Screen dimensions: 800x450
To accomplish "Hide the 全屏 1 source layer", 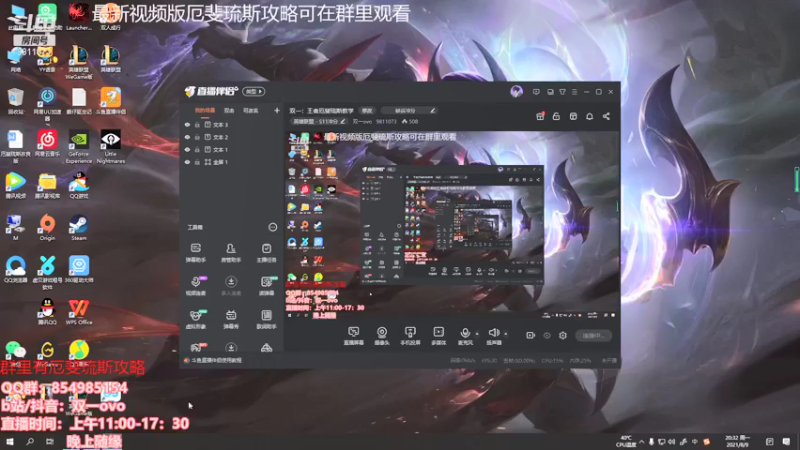I will click(187, 162).
